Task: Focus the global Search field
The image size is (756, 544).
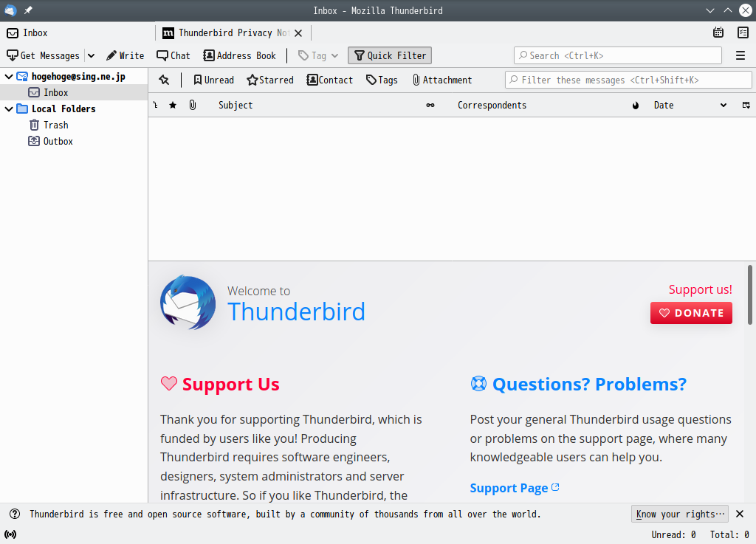Action: (618, 55)
